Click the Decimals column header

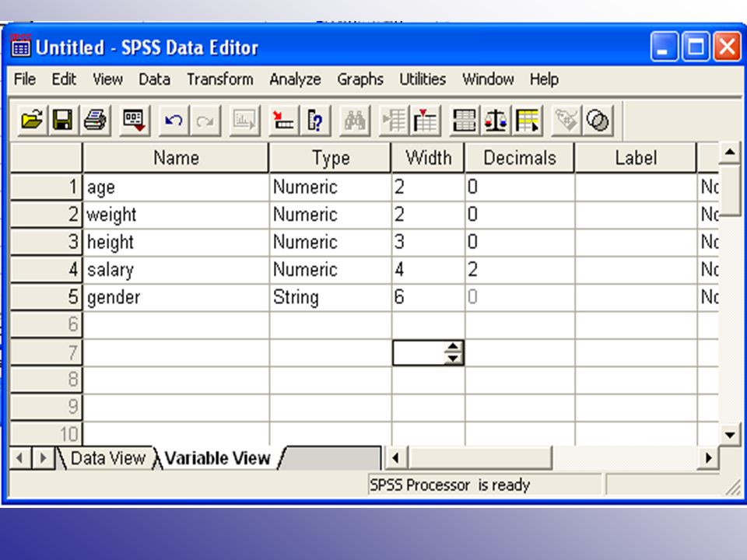tap(520, 158)
